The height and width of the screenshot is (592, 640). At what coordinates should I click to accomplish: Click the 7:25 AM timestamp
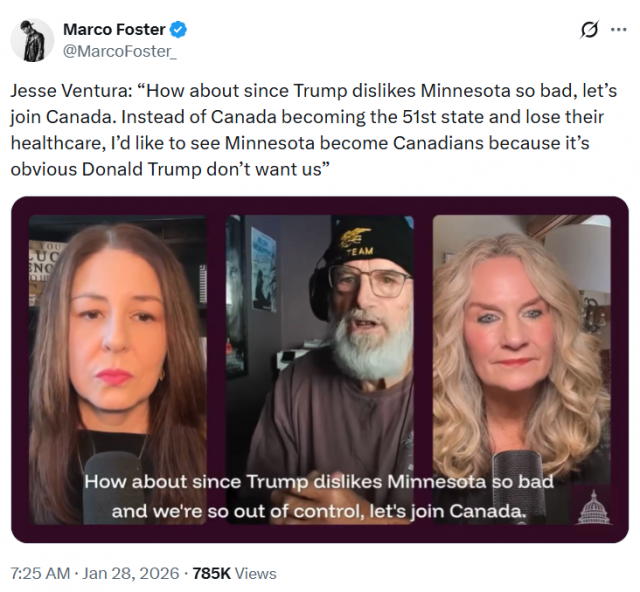click(40, 573)
